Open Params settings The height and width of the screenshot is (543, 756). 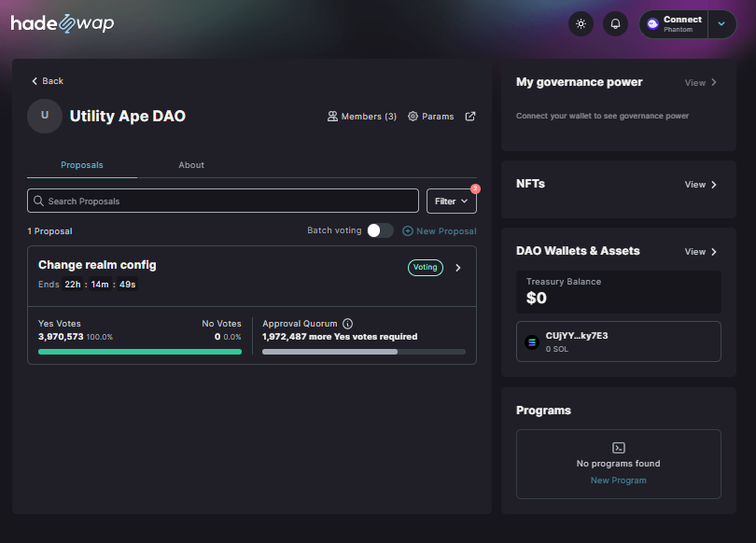coord(430,116)
